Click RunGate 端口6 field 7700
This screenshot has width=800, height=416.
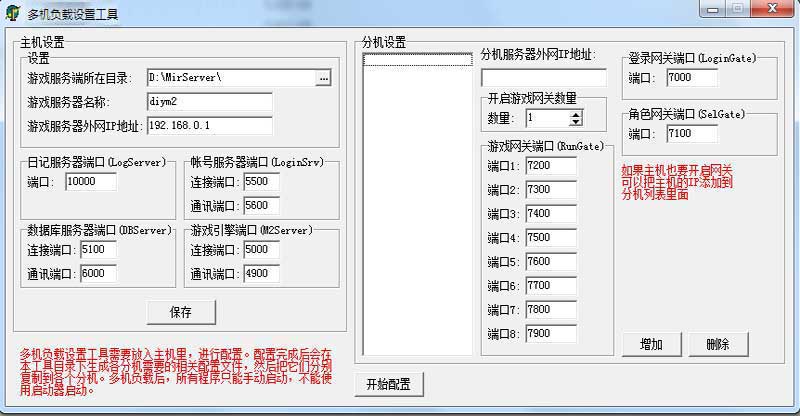[551, 286]
